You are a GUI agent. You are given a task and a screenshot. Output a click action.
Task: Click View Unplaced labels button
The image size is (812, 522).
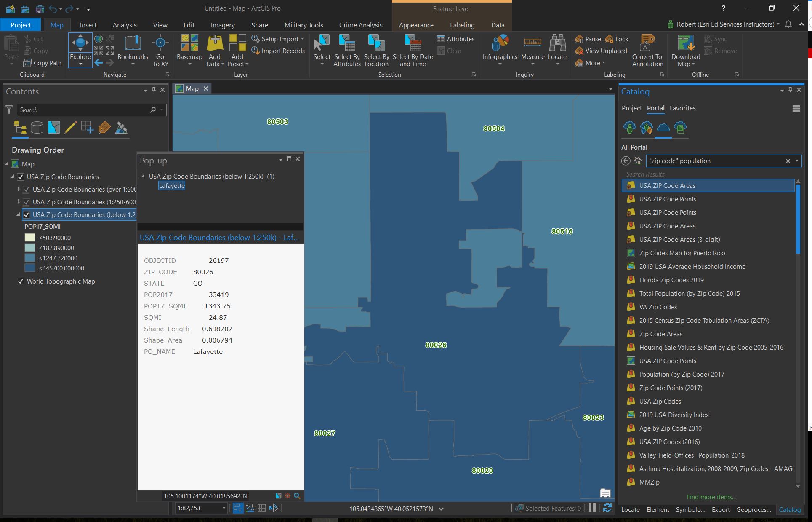[601, 51]
